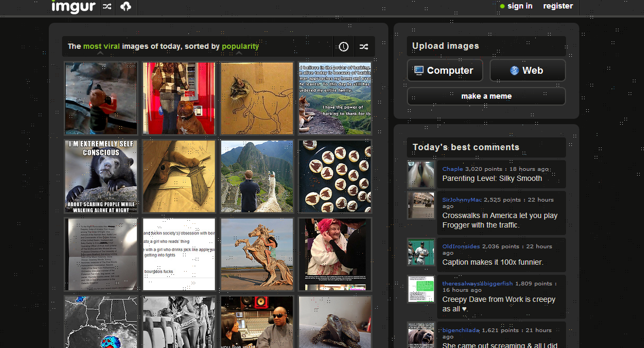The image size is (644, 348).
Task: Click the monitor icon on the Computer button
Action: [419, 70]
